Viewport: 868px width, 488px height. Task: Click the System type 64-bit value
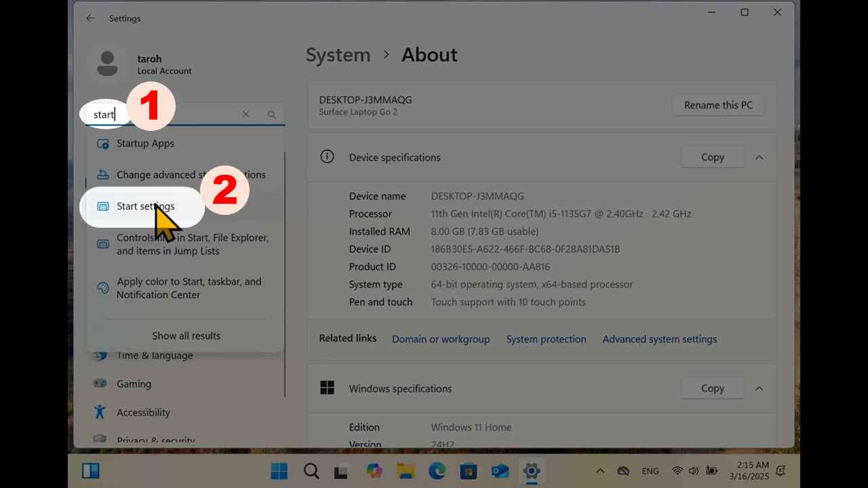click(532, 284)
